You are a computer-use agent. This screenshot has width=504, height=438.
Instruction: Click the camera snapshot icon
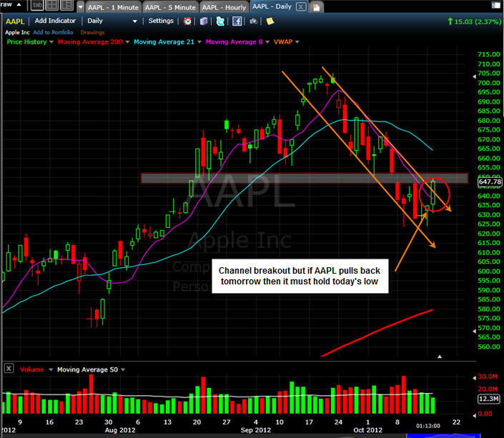(254, 21)
